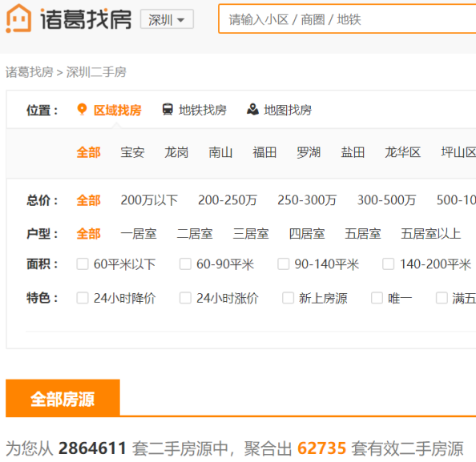Select the 区域找房 location pin icon
Screen dimensions: 476x462
point(82,110)
